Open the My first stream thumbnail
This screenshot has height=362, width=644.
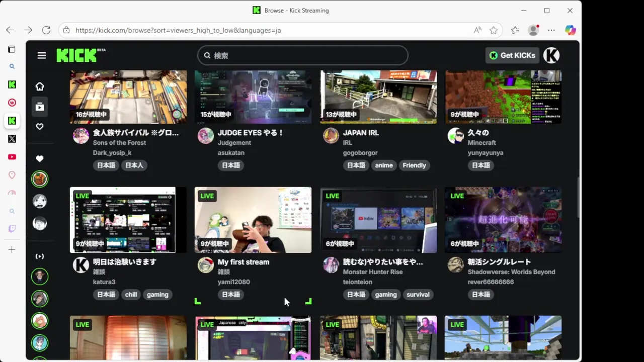coord(253,220)
